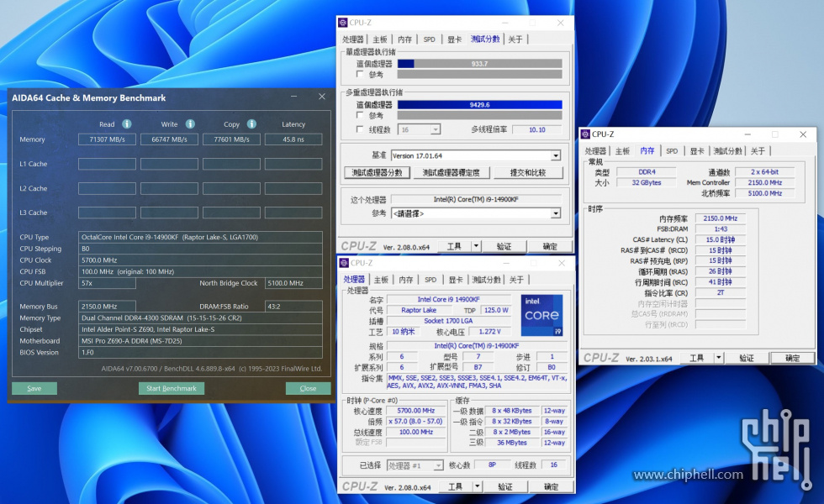
Task: Click the Memory Latency field 45.8 ns
Action: tap(293, 139)
